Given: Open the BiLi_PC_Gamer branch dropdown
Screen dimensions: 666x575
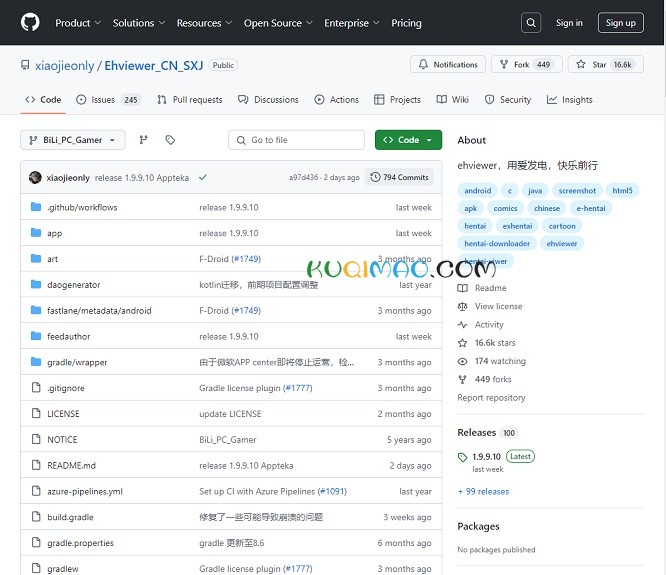Looking at the screenshot, I should tap(73, 140).
